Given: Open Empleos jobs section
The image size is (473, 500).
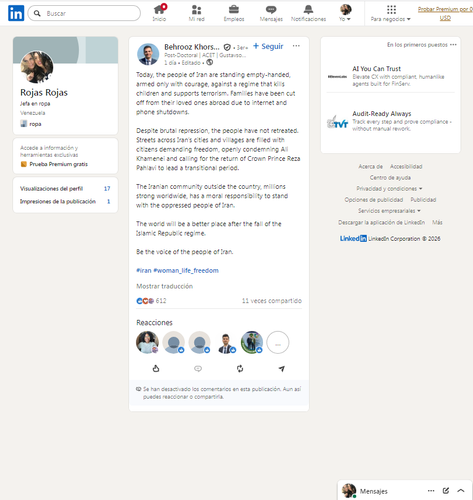Looking at the screenshot, I should pos(234,13).
